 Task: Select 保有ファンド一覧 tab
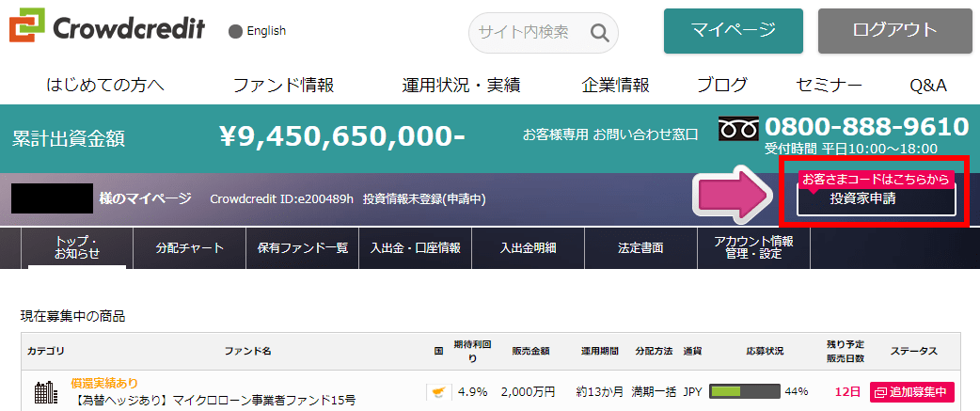pyautogui.click(x=303, y=248)
